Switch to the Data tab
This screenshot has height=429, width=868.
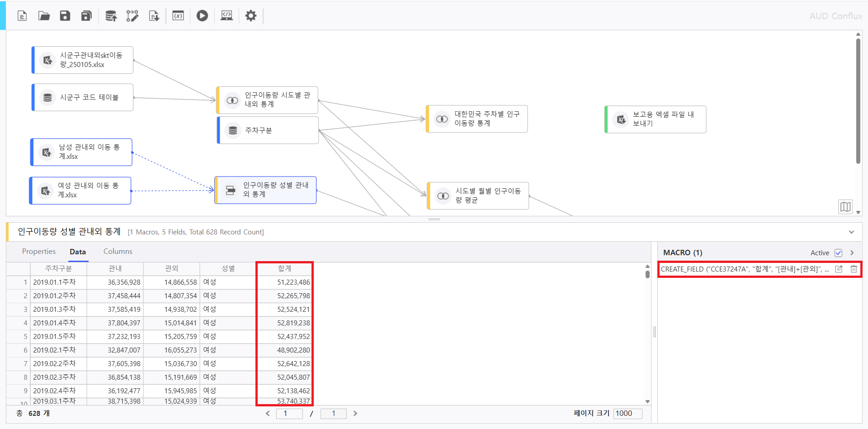click(x=78, y=252)
